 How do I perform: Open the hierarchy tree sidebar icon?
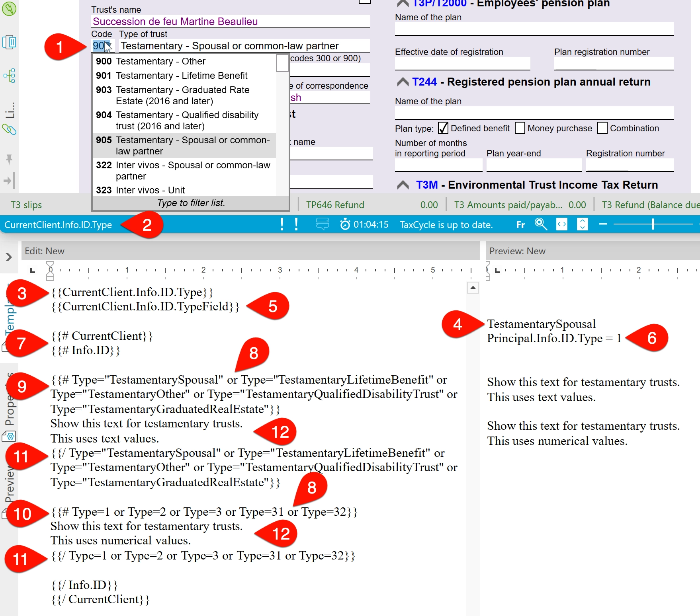[x=9, y=76]
